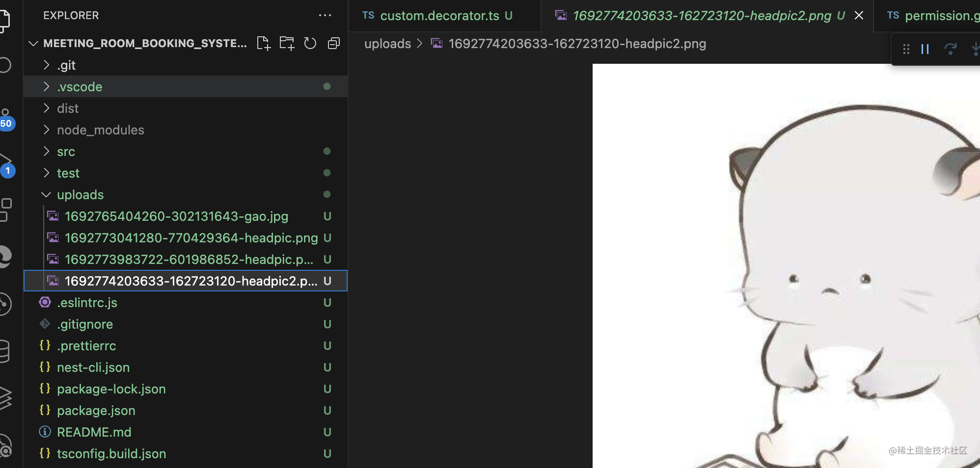
Task: Click the EXPLORER panel title
Action: pyautogui.click(x=71, y=15)
